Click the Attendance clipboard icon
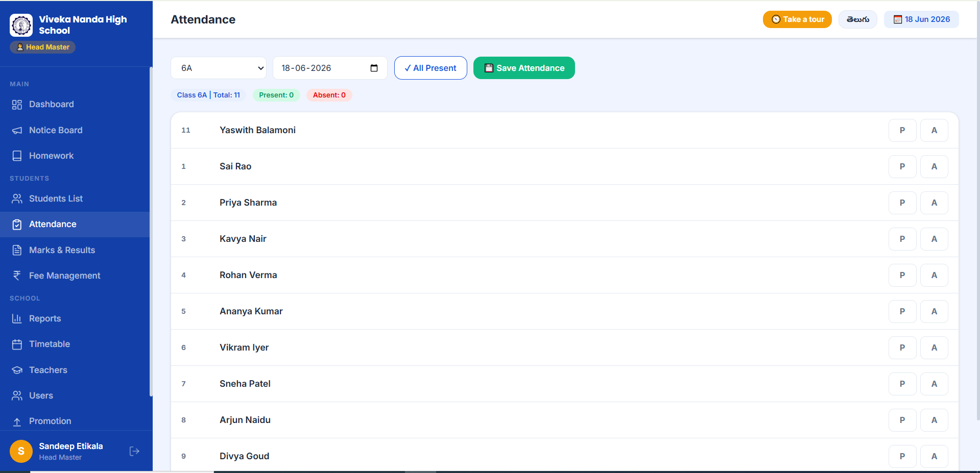This screenshot has height=473, width=980. point(17,225)
